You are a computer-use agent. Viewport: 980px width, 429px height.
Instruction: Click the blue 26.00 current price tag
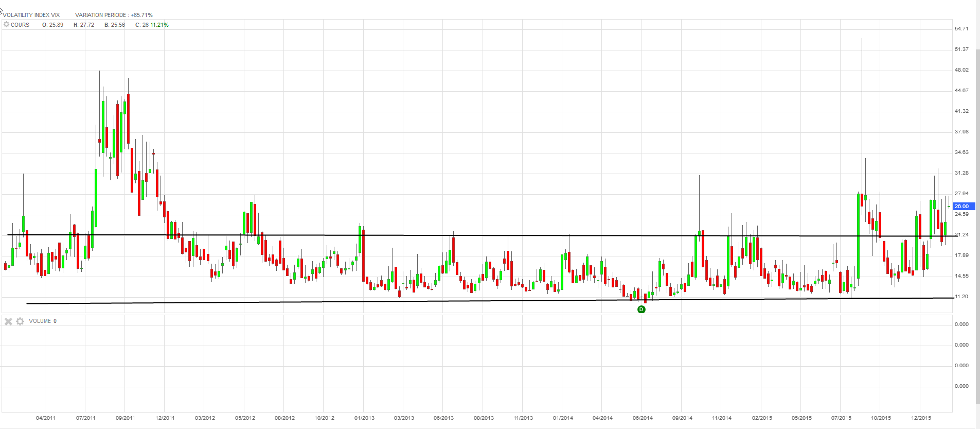(964, 206)
